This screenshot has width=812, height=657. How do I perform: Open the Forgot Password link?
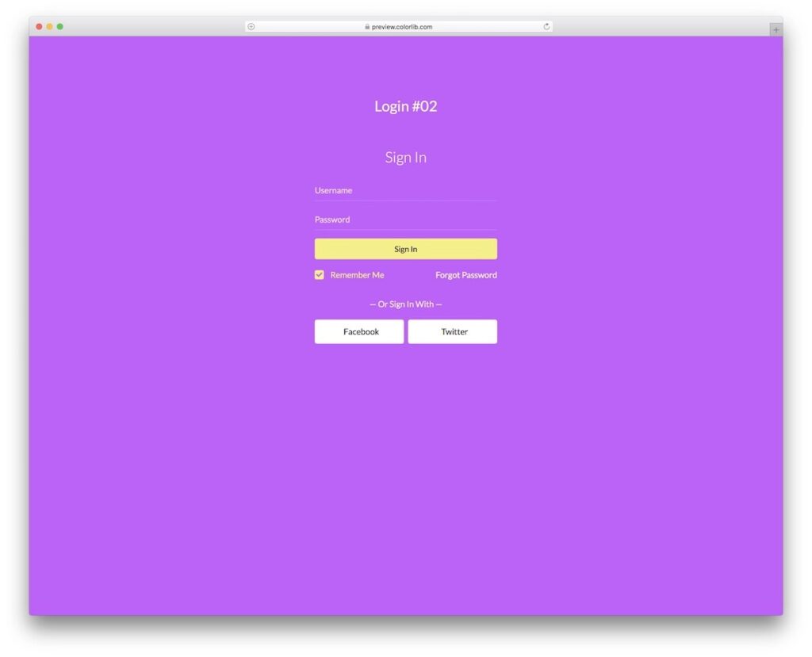pos(465,275)
